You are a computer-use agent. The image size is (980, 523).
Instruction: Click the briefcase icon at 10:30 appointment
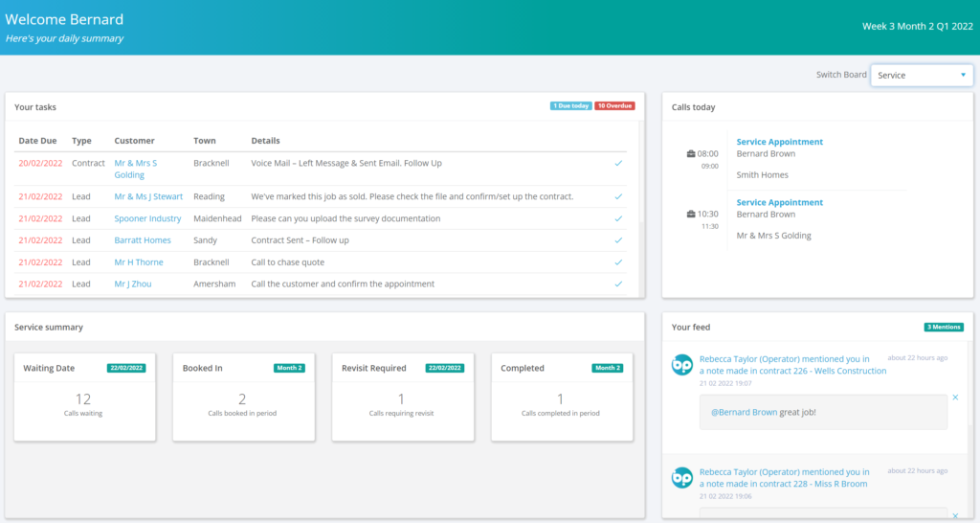click(x=691, y=214)
